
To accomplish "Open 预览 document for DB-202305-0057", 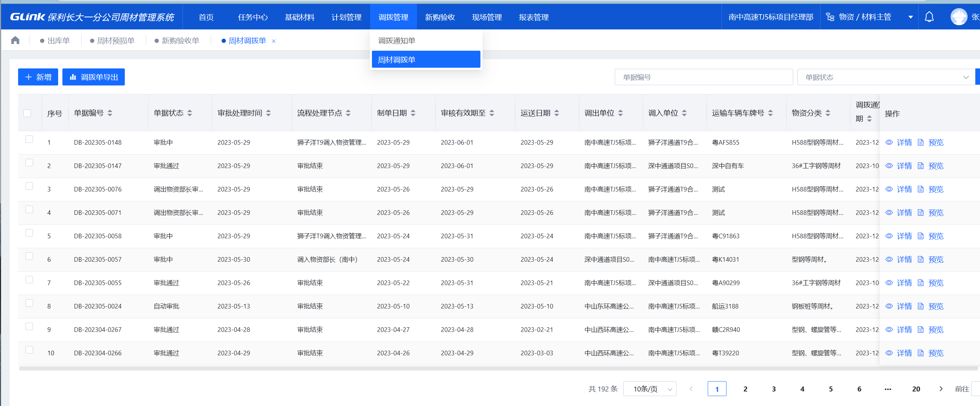I will pos(931,260).
